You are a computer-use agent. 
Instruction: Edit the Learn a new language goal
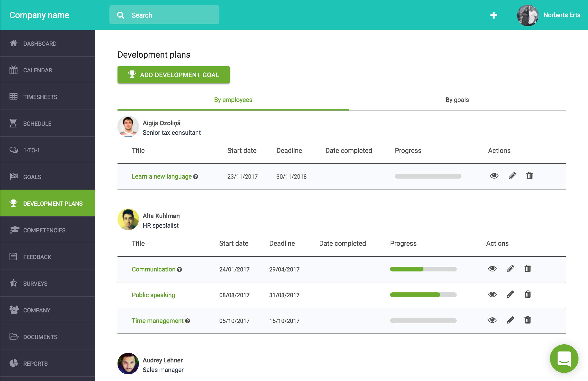click(x=512, y=176)
